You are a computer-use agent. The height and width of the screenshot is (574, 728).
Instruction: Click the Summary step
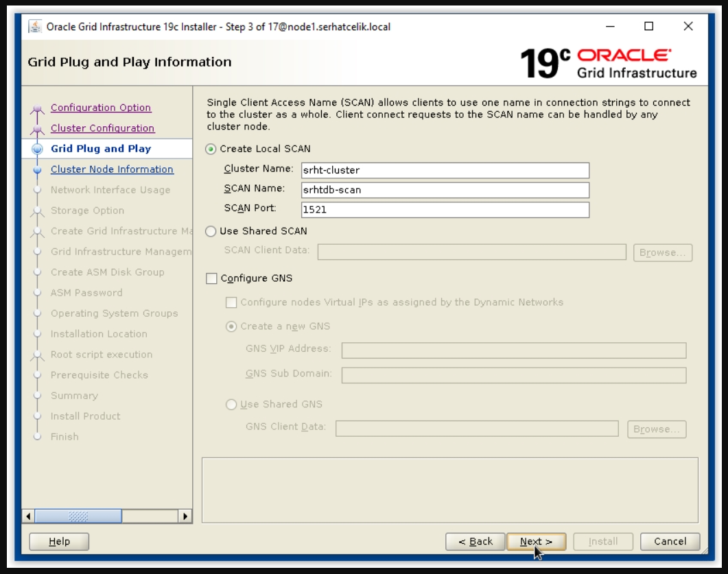click(74, 396)
